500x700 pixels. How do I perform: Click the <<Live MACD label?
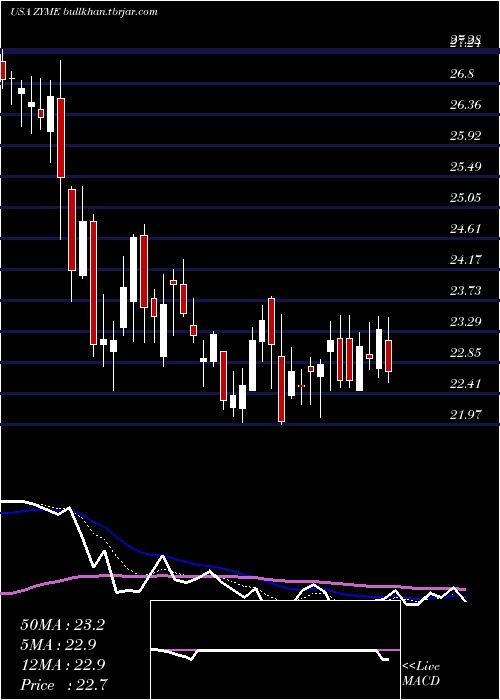pos(421,674)
